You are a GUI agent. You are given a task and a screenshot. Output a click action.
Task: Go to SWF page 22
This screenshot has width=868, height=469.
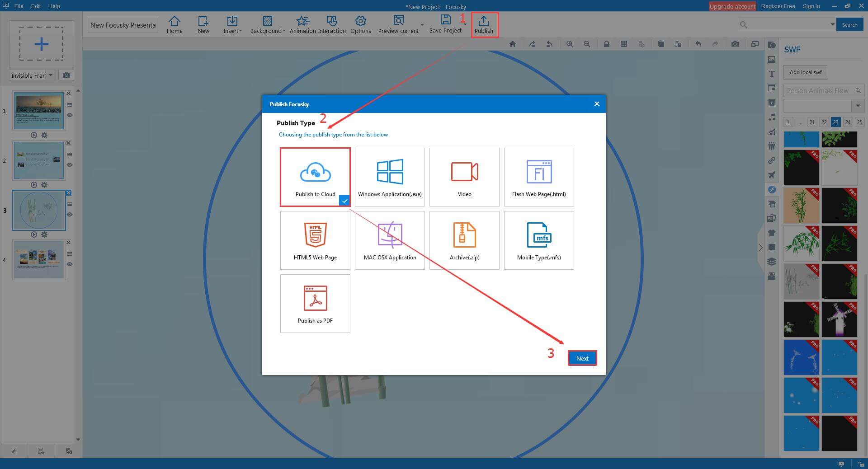coord(824,122)
